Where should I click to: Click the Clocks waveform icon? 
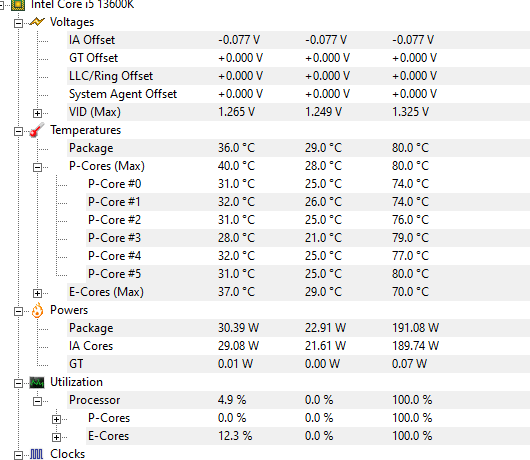[37, 454]
